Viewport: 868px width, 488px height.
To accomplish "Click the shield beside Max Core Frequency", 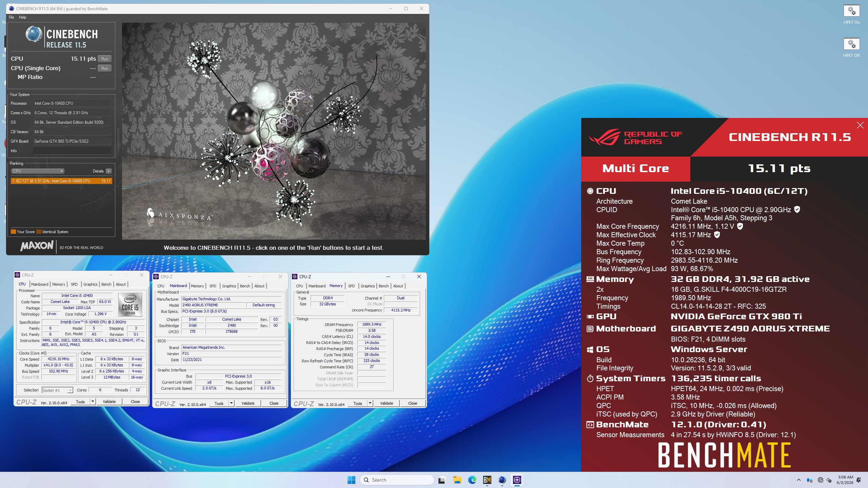I will coord(740,226).
